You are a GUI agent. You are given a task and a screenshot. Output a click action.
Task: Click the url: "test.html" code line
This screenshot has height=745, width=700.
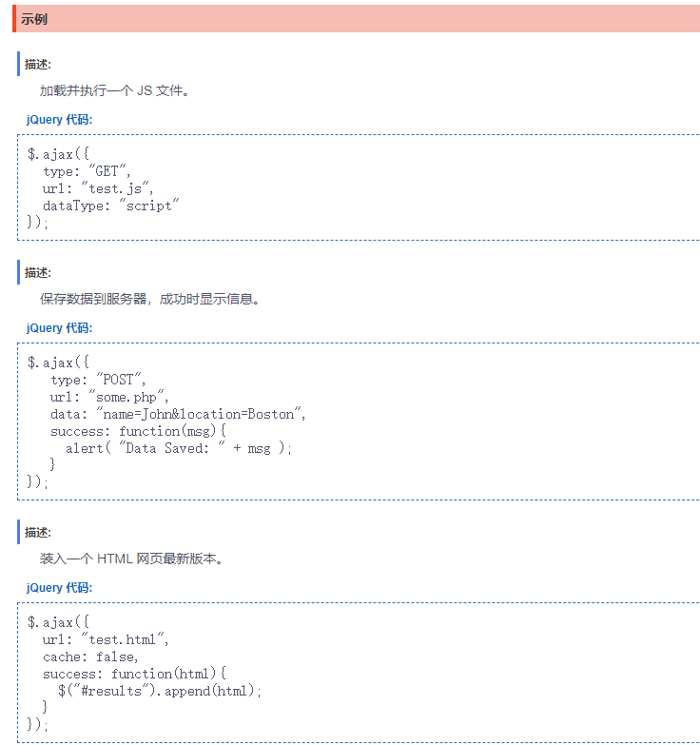tap(106, 640)
